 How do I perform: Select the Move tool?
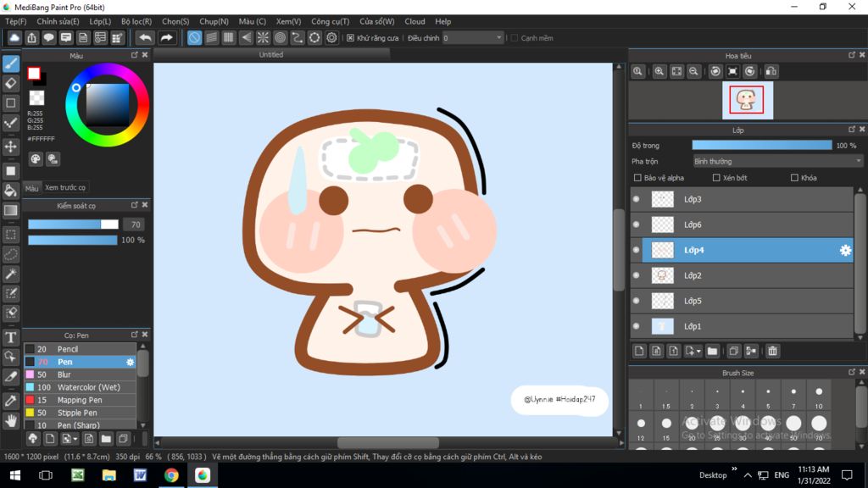click(10, 147)
